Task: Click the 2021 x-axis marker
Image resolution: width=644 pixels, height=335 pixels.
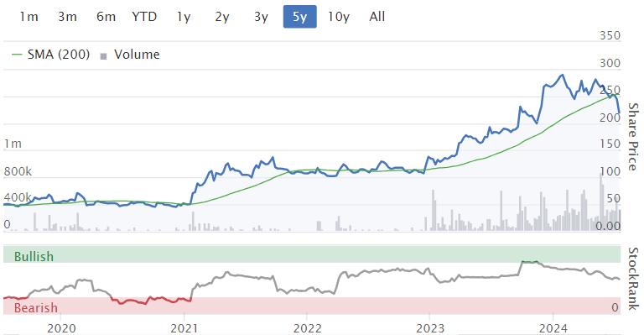Action: 184,328
